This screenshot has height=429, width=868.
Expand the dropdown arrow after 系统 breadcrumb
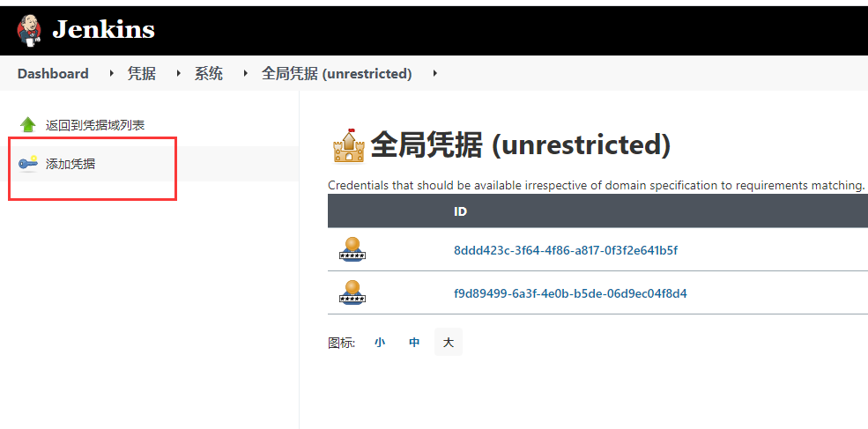click(x=245, y=74)
